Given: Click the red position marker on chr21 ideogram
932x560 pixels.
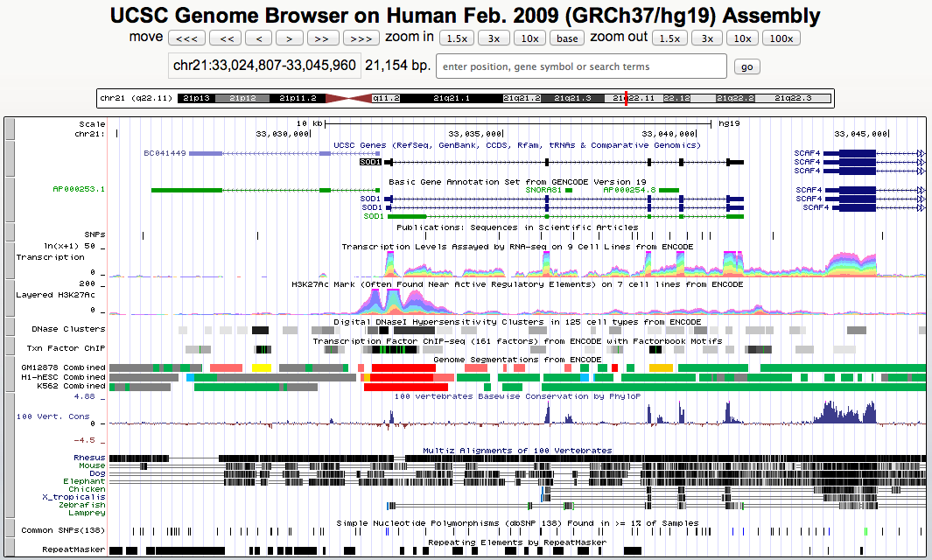Looking at the screenshot, I should click(627, 98).
